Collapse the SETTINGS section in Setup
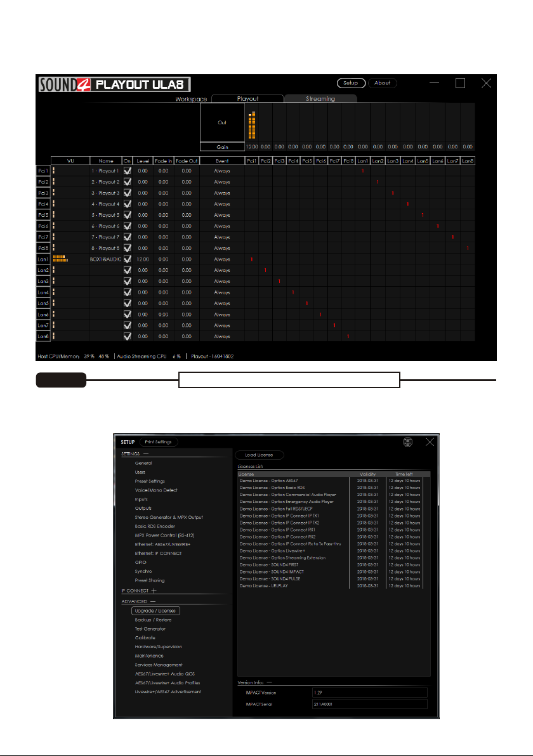Screen dimensions: 533x756 point(146,453)
